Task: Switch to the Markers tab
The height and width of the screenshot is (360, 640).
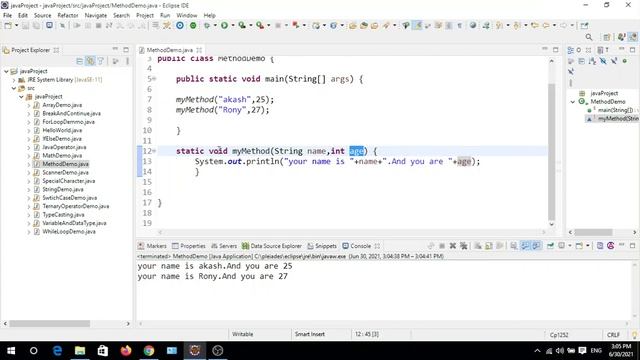Action: pyautogui.click(x=152, y=246)
